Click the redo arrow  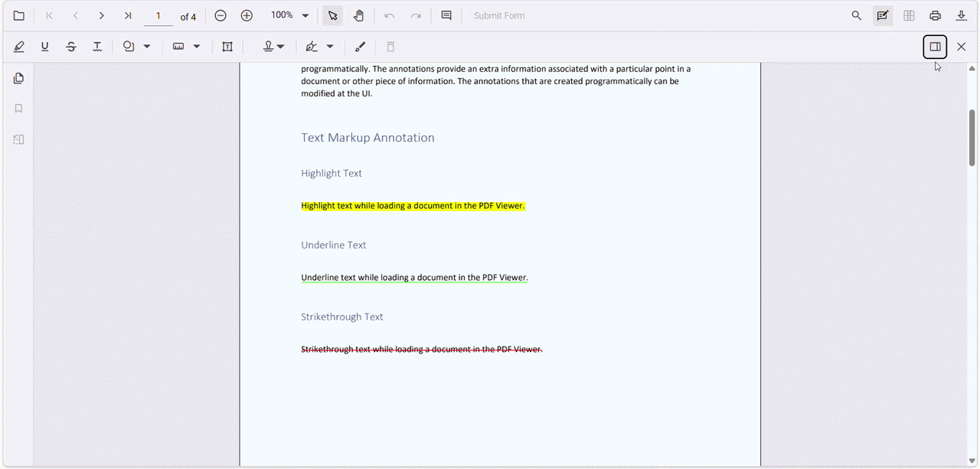pos(416,15)
